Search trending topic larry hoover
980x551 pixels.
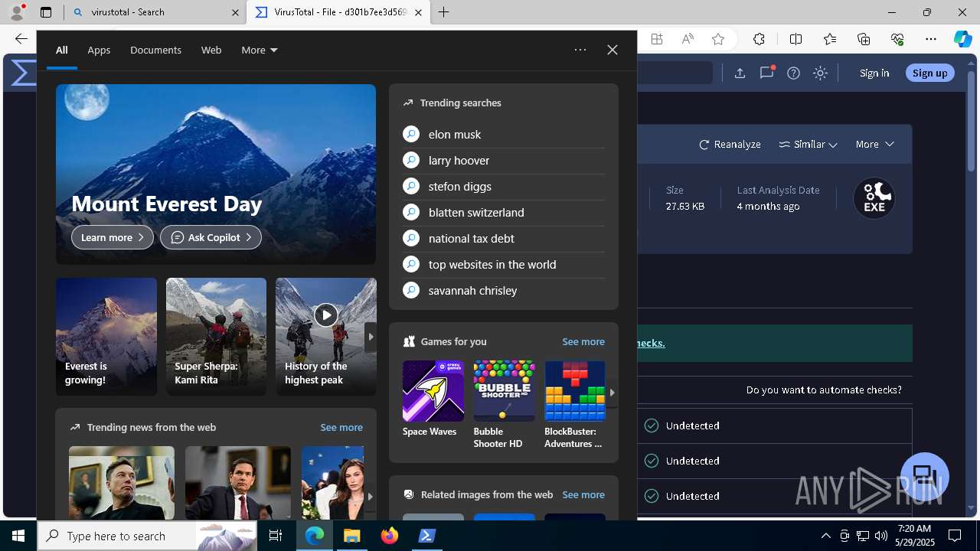coord(504,160)
